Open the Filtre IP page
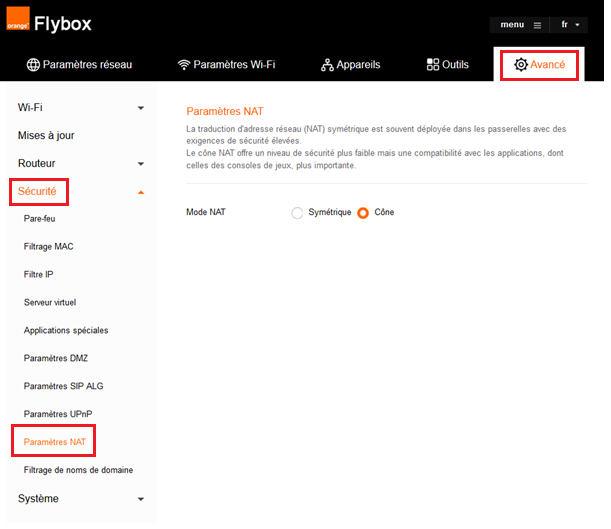This screenshot has height=529, width=611. point(38,275)
